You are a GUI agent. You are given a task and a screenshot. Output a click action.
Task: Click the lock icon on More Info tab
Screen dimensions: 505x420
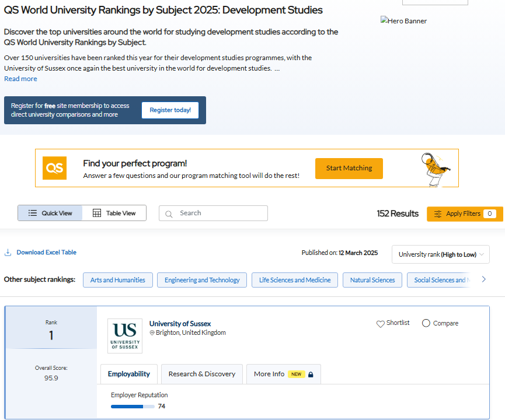tap(311, 374)
